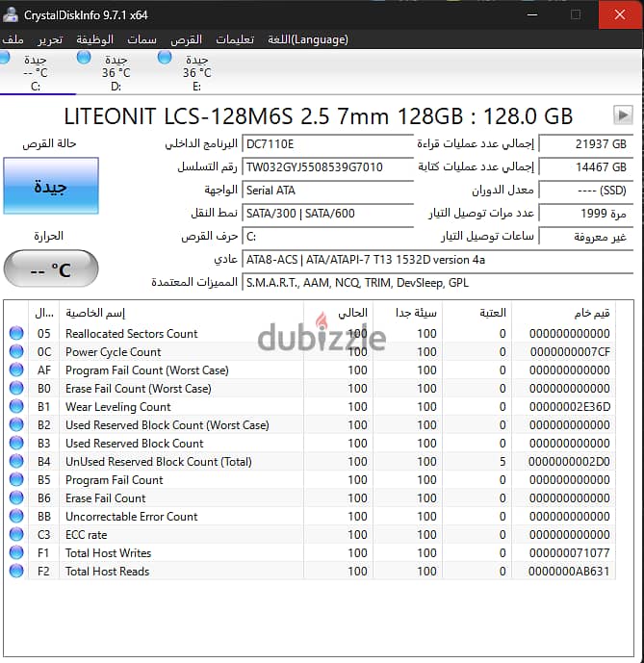Open the تحرير (Edit) menu
Image resolution: width=644 pixels, height=663 pixels.
coord(50,39)
